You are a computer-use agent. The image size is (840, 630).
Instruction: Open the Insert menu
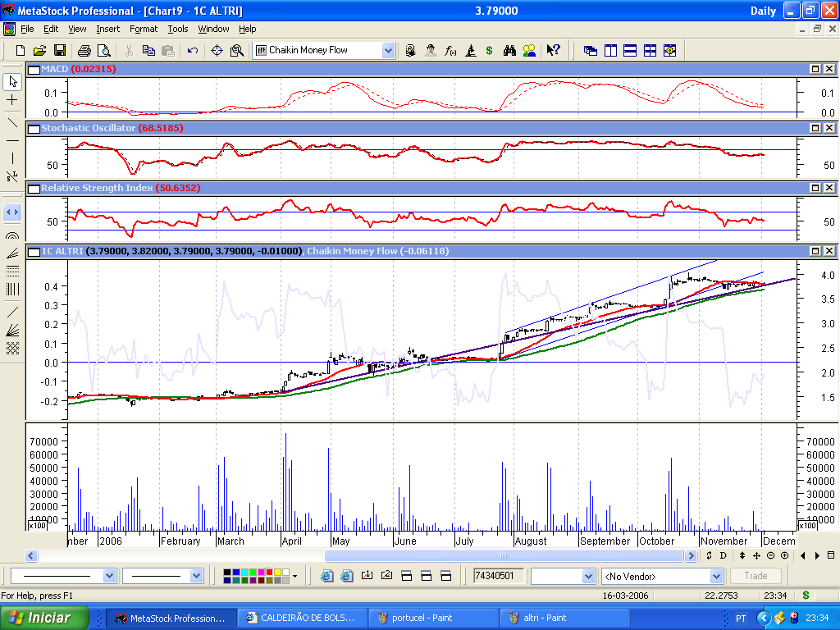click(107, 29)
